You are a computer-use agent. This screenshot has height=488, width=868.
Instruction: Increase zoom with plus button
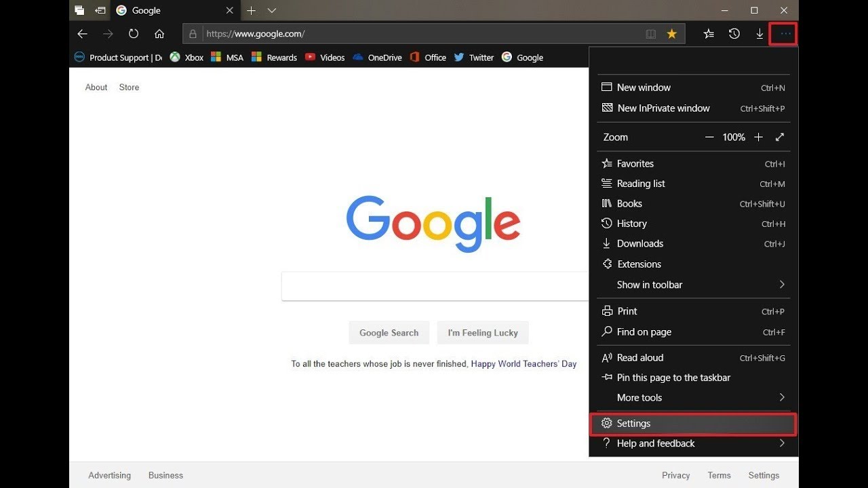point(759,137)
